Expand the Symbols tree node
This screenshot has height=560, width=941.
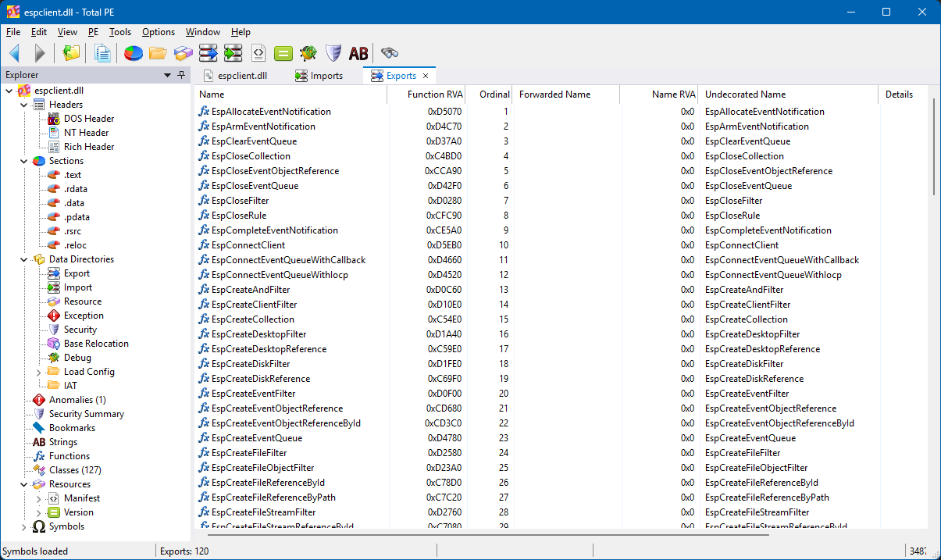pyautogui.click(x=24, y=526)
